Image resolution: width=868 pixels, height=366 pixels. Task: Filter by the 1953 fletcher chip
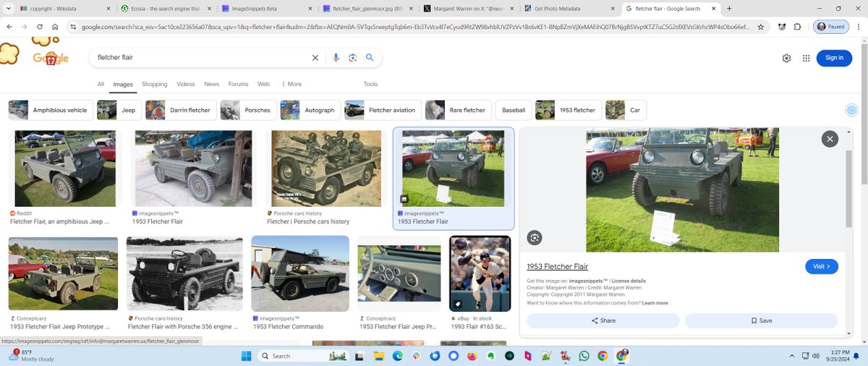(x=569, y=110)
